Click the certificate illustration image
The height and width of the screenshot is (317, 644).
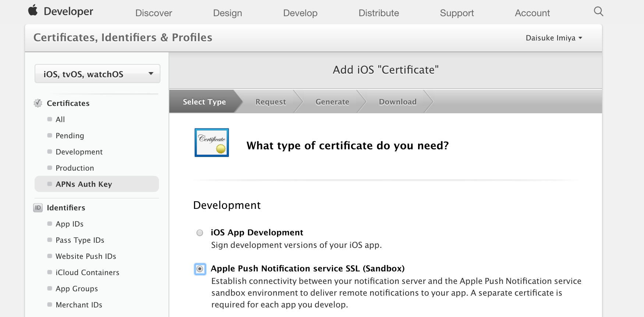point(212,143)
